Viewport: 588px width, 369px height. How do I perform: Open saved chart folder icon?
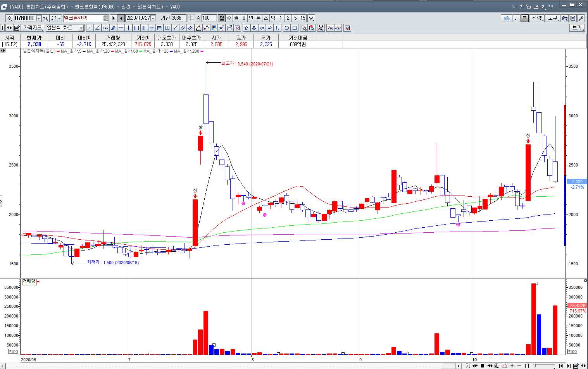[x=565, y=18]
